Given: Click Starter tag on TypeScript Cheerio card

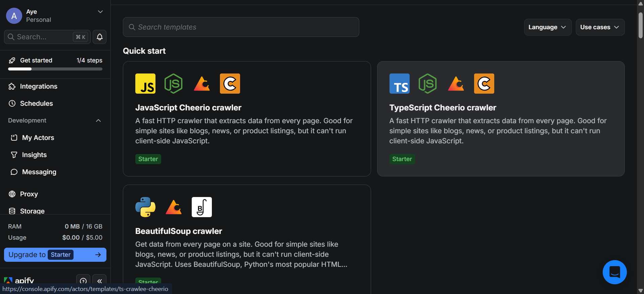Looking at the screenshot, I should coord(402,159).
